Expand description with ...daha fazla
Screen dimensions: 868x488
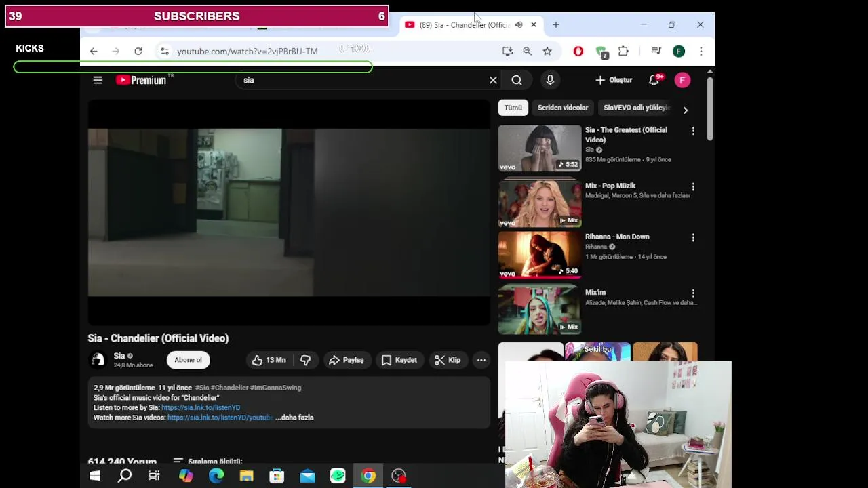point(295,418)
